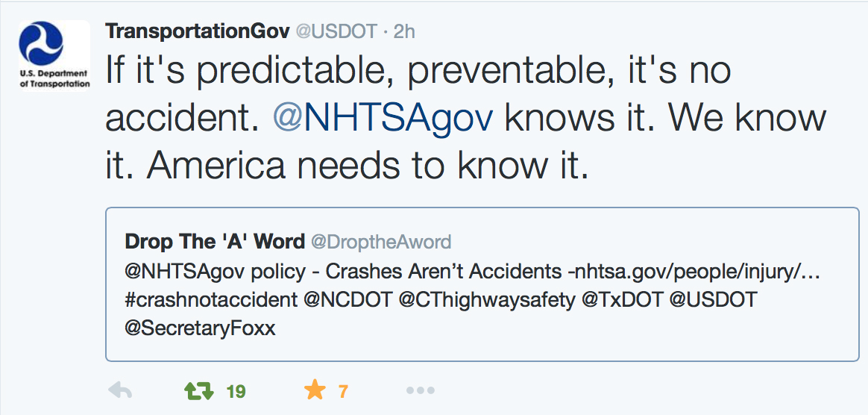Favorite the tweet with the star icon

(x=315, y=390)
